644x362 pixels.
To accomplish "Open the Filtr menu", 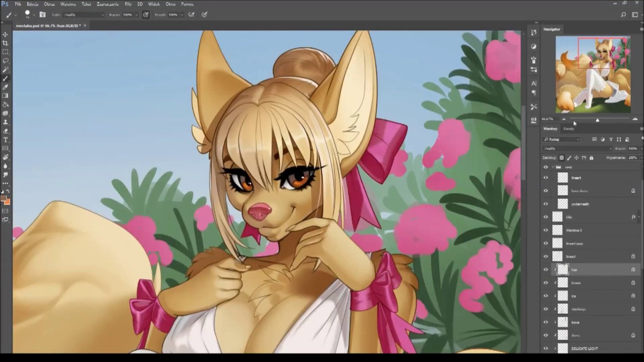I will 128,4.
